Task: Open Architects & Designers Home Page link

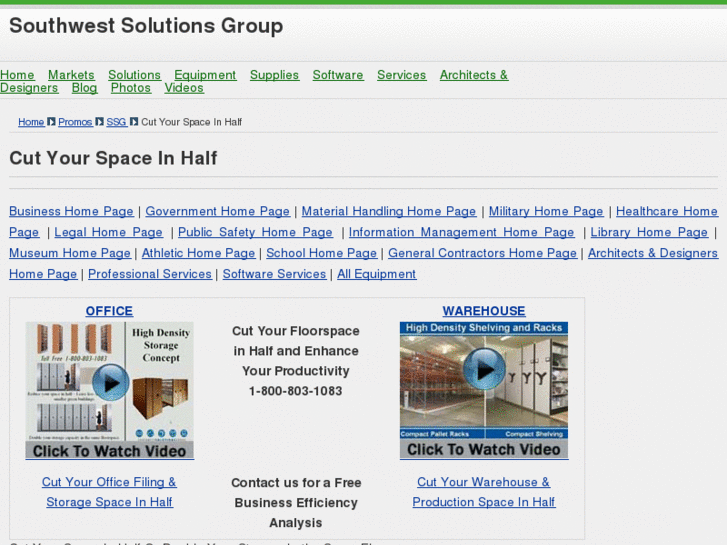Action: [653, 253]
